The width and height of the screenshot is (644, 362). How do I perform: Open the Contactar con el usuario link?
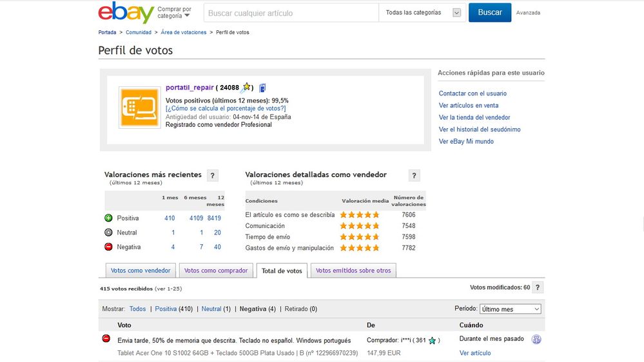pos(473,93)
